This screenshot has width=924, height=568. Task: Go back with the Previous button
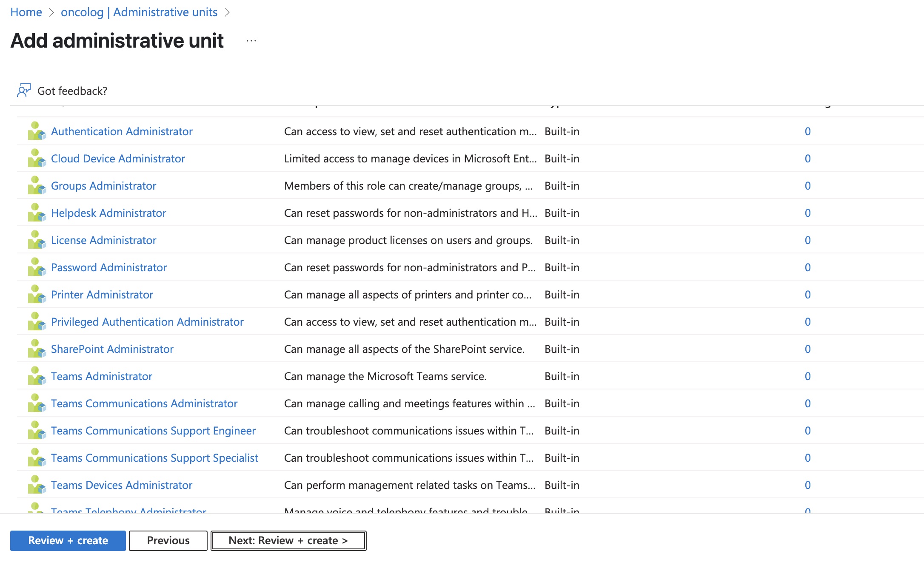[168, 540]
